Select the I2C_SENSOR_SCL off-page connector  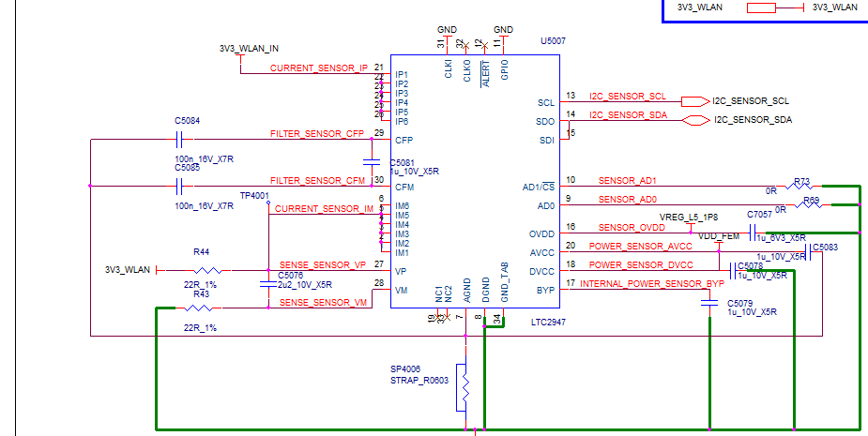694,102
